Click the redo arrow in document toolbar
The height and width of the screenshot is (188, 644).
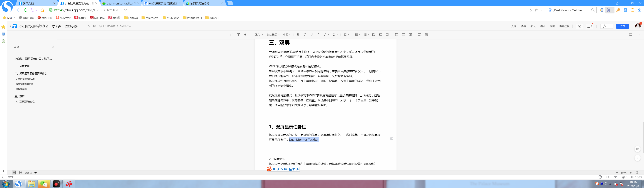coord(232,35)
